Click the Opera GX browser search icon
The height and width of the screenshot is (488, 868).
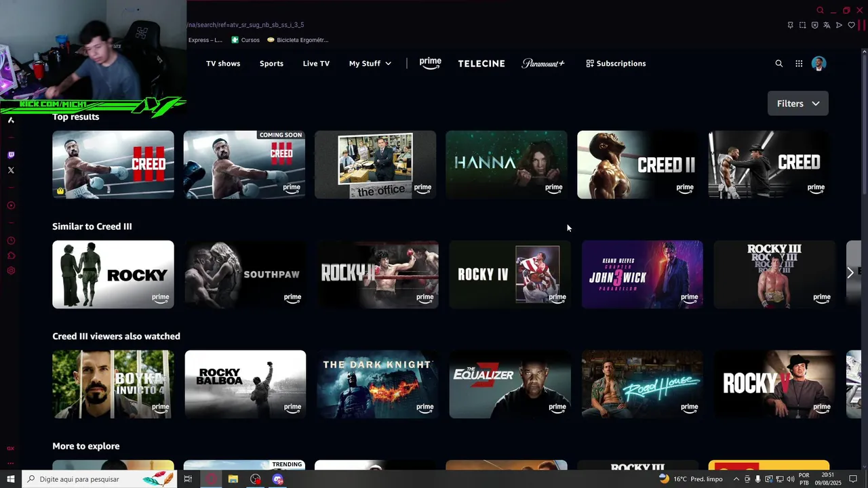[820, 10]
